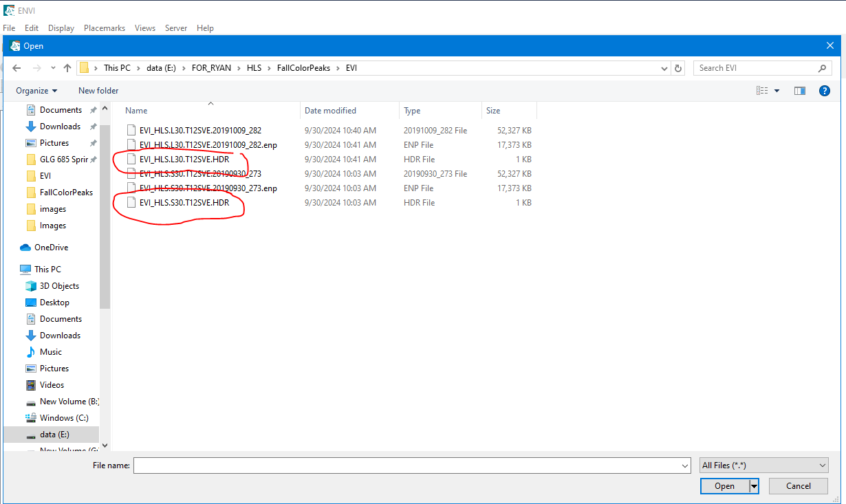Click the Up one level arrow
The height and width of the screenshot is (504, 846).
coord(67,68)
